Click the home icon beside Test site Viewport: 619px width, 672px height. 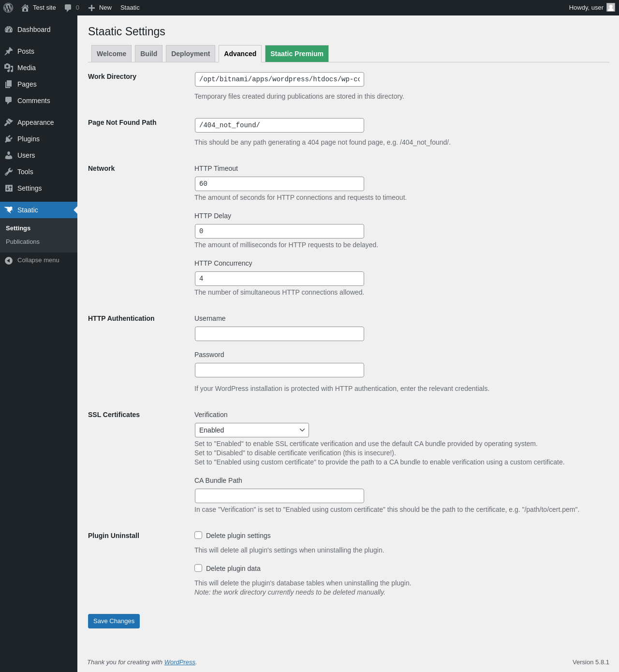[x=25, y=8]
